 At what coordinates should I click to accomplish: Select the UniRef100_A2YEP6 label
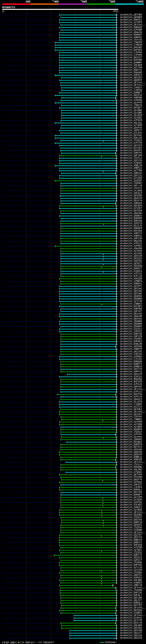point(131,251)
